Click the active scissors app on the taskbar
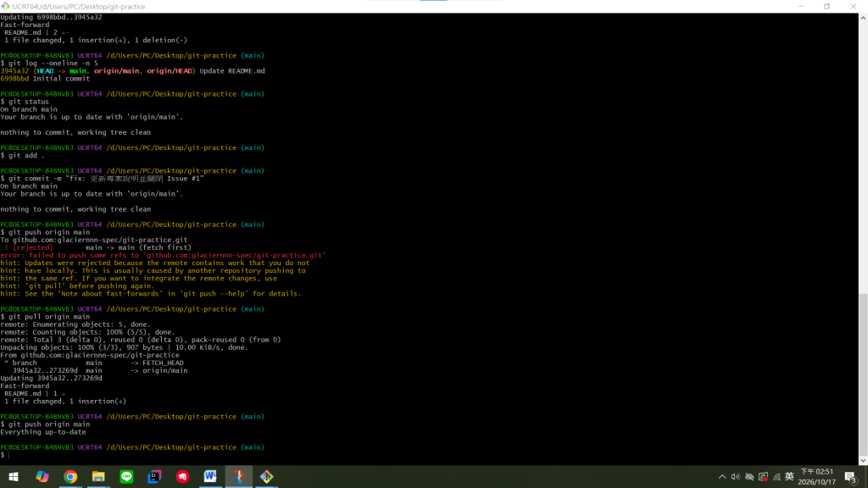Image resolution: width=868 pixels, height=488 pixels. tap(238, 476)
